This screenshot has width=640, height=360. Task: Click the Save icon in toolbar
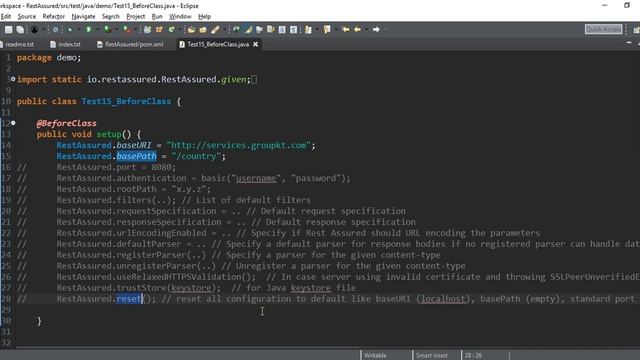click(9, 29)
